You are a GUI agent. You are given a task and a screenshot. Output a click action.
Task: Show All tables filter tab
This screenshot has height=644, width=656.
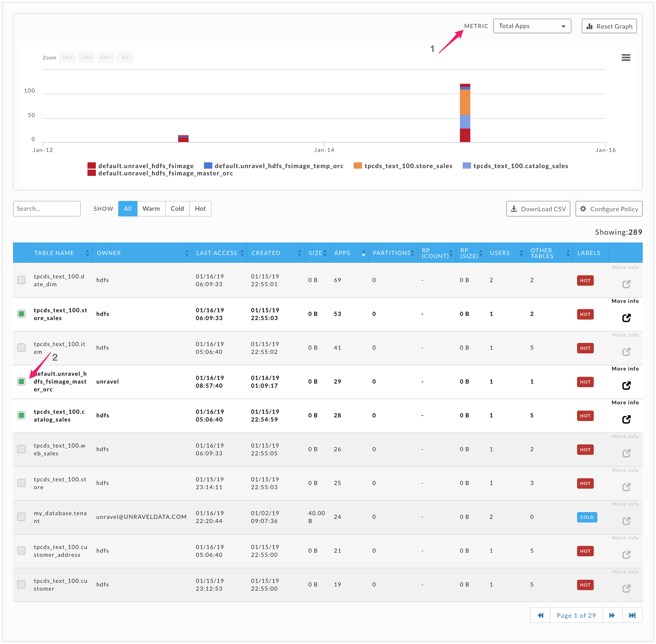[x=128, y=209]
